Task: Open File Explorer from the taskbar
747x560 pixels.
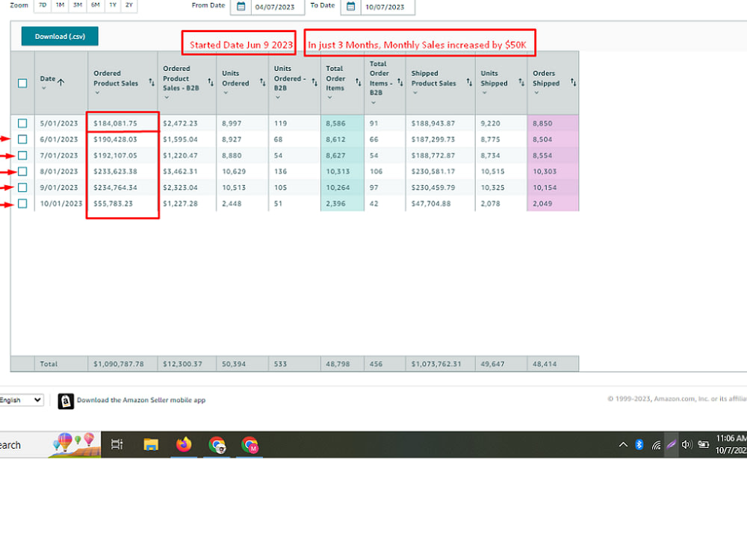Action: click(x=151, y=444)
